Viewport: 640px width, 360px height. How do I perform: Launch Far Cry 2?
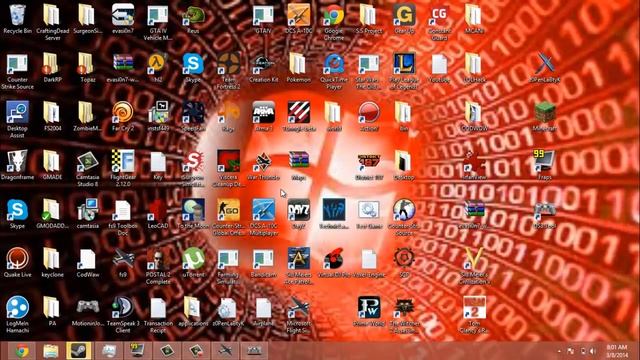pyautogui.click(x=122, y=116)
